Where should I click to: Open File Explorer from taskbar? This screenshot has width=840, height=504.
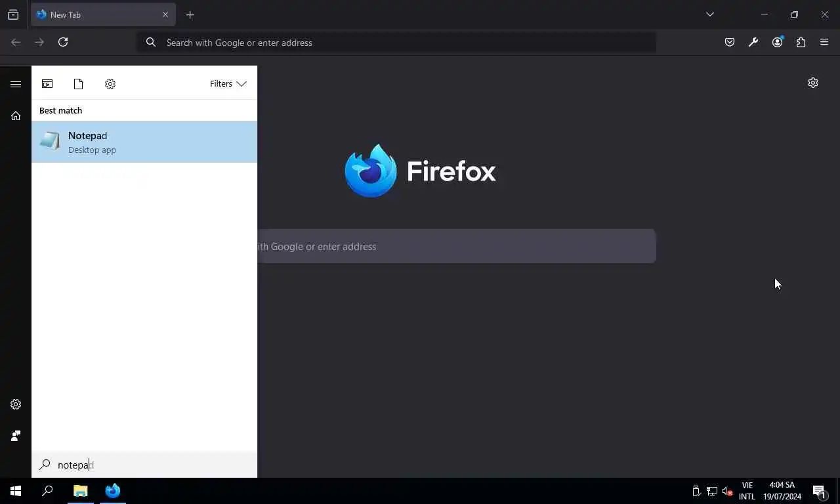pyautogui.click(x=81, y=491)
